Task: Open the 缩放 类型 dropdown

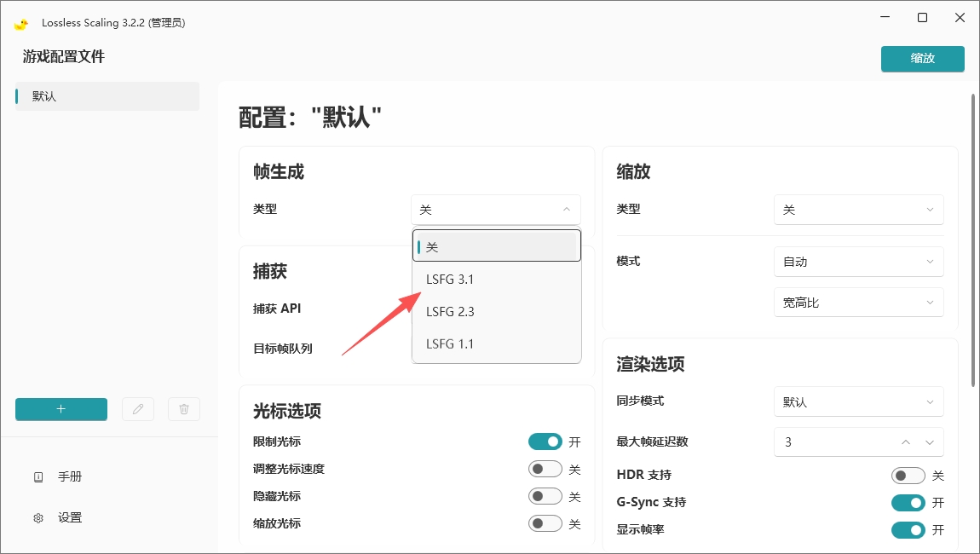Action: tap(859, 210)
